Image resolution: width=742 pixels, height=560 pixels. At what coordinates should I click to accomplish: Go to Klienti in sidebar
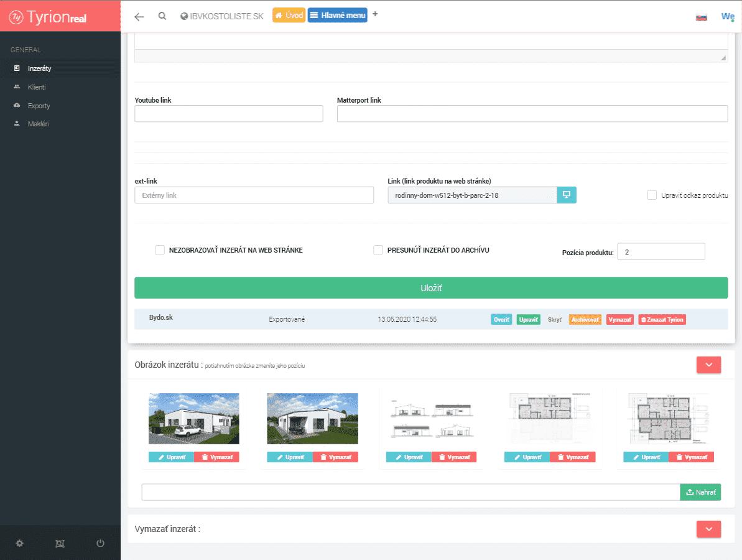[x=37, y=87]
